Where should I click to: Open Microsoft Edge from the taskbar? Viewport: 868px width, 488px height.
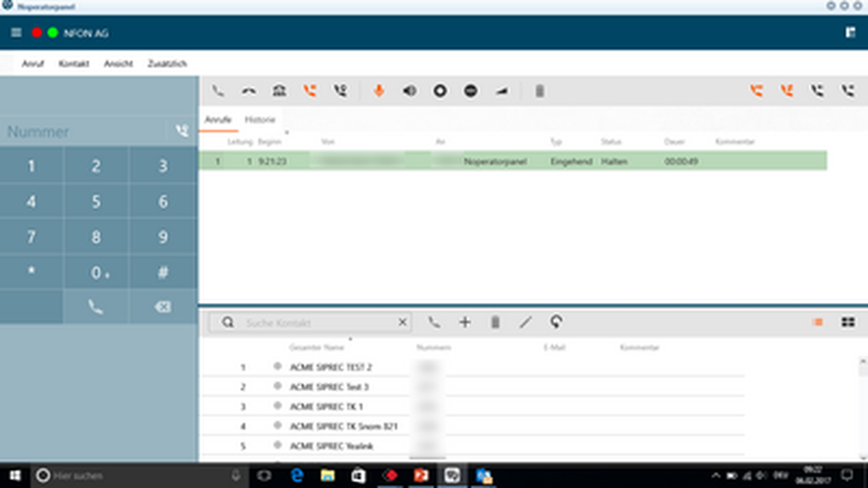tap(297, 476)
